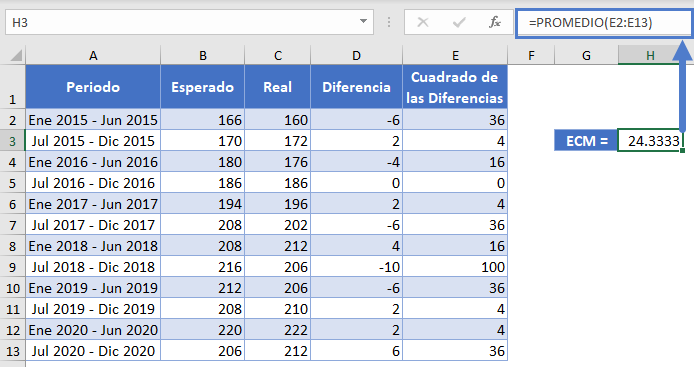Select Esperado value 220

tap(202, 330)
